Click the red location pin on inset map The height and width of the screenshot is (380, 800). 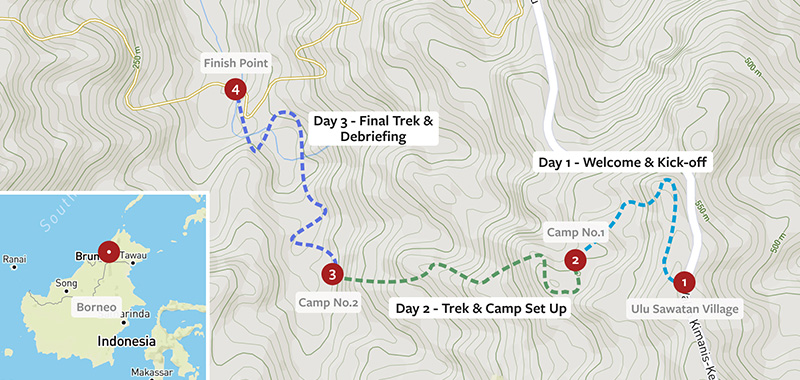(109, 252)
